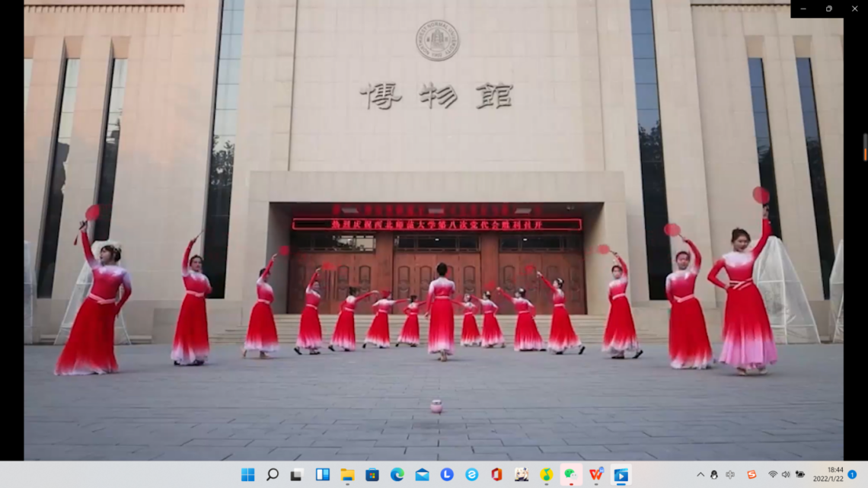Open taskbar Search magnifier
The image size is (868, 488).
coord(273,475)
